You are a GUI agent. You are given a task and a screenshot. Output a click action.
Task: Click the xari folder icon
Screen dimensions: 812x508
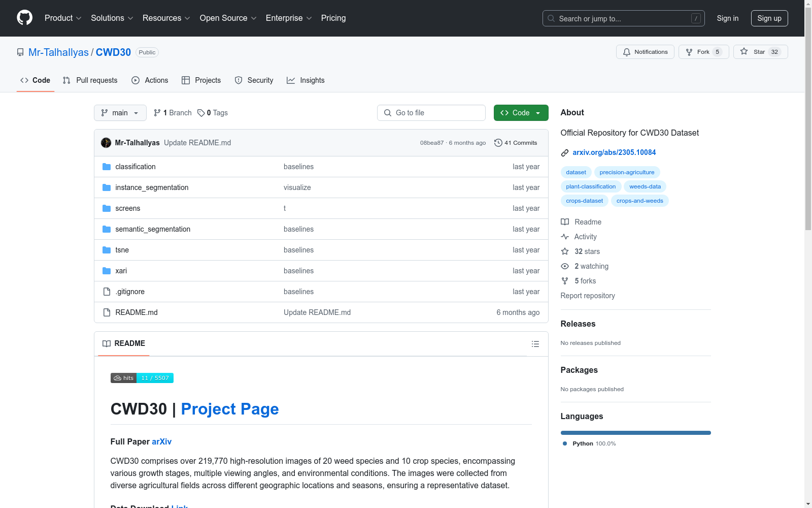107,271
